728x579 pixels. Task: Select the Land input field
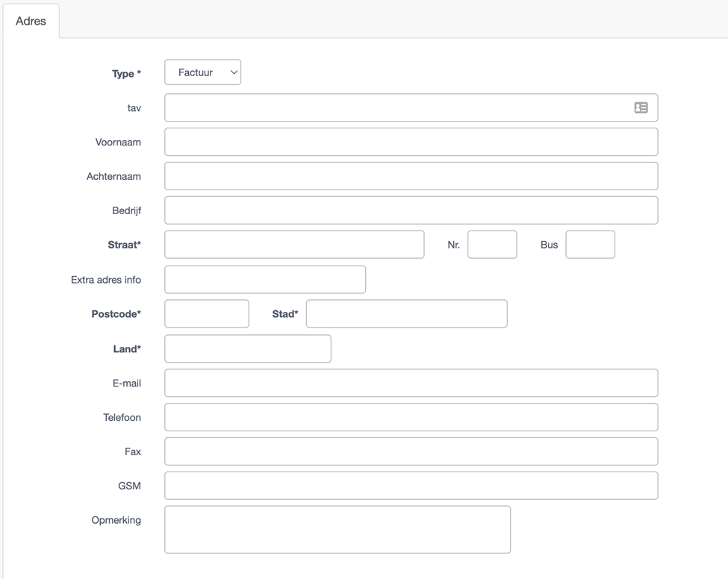(248, 349)
